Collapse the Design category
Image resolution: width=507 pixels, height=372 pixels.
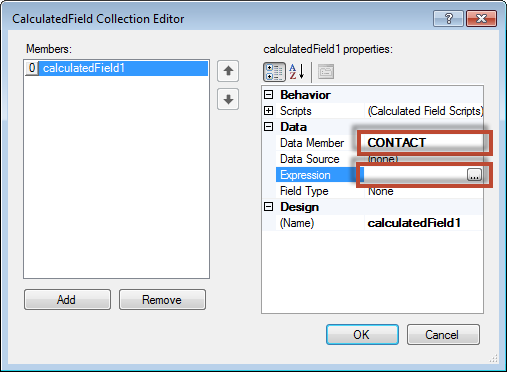coord(269,207)
